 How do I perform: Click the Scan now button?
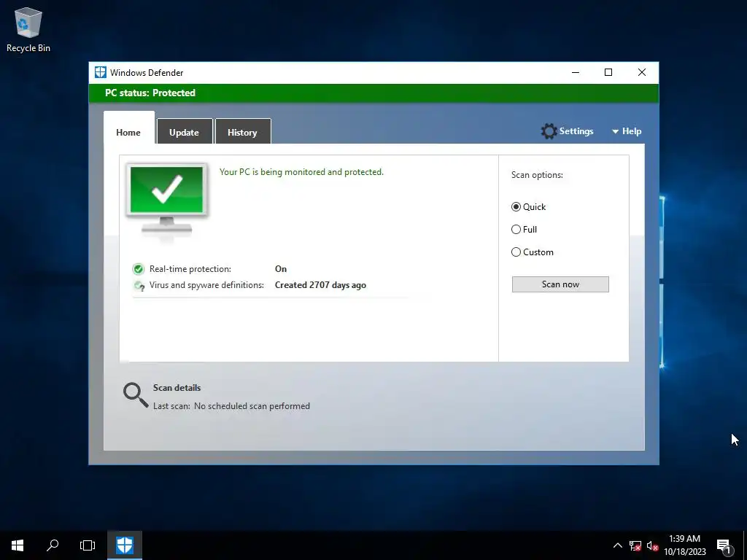tap(560, 284)
